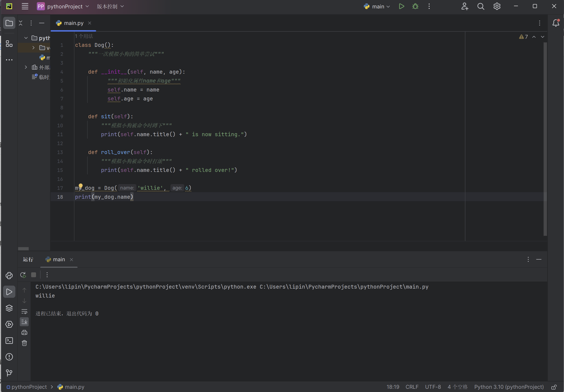Minimize the run tool window
The image size is (564, 392).
[539, 259]
